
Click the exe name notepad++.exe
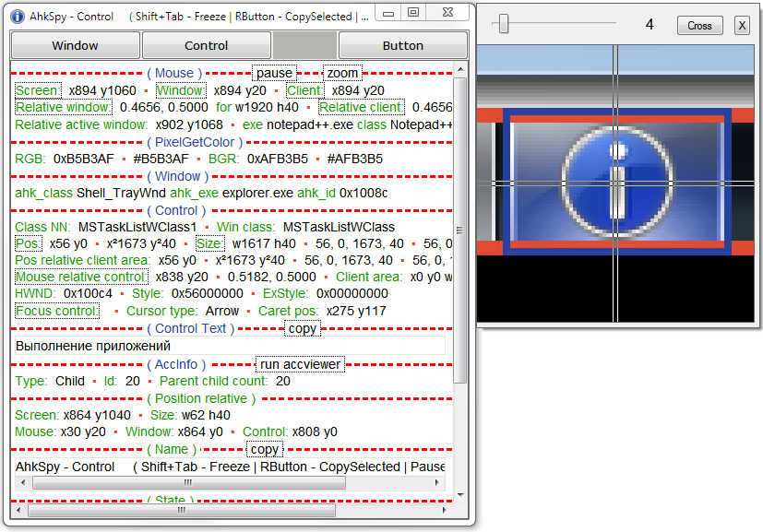pyautogui.click(x=310, y=125)
